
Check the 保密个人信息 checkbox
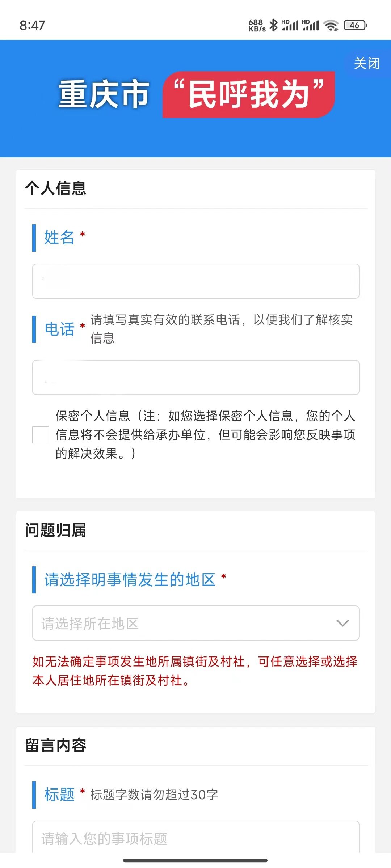click(41, 434)
